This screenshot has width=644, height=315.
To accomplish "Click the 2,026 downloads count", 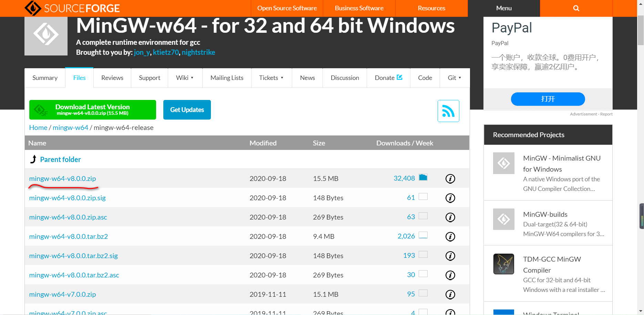I will point(406,236).
